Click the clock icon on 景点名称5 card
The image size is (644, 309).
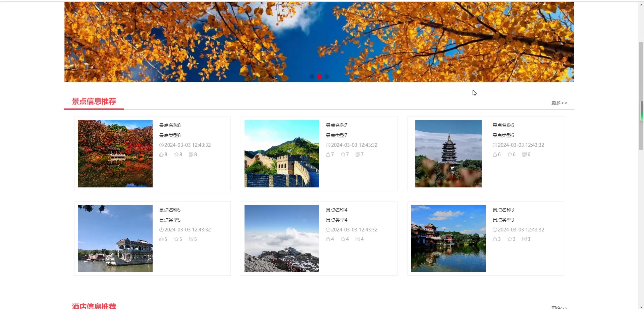tap(161, 230)
